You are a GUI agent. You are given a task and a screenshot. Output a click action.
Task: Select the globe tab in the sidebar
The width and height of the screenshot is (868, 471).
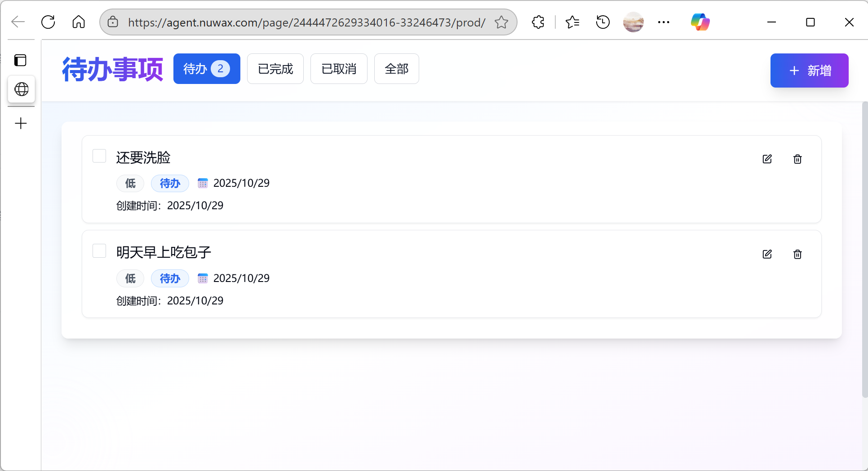[21, 89]
